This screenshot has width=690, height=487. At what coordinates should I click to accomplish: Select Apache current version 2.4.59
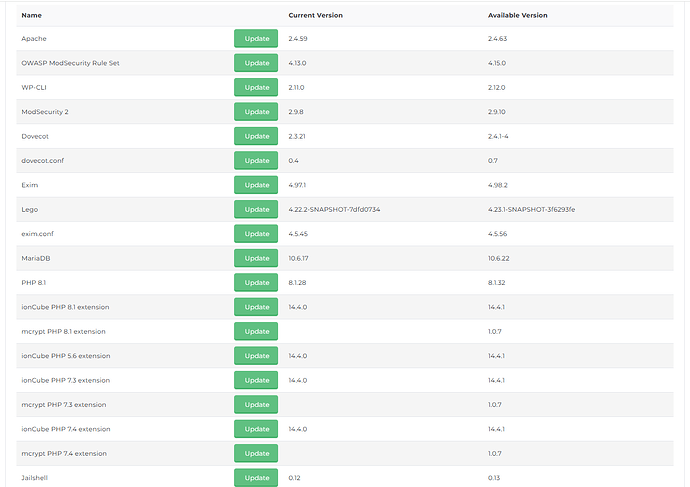(298, 38)
